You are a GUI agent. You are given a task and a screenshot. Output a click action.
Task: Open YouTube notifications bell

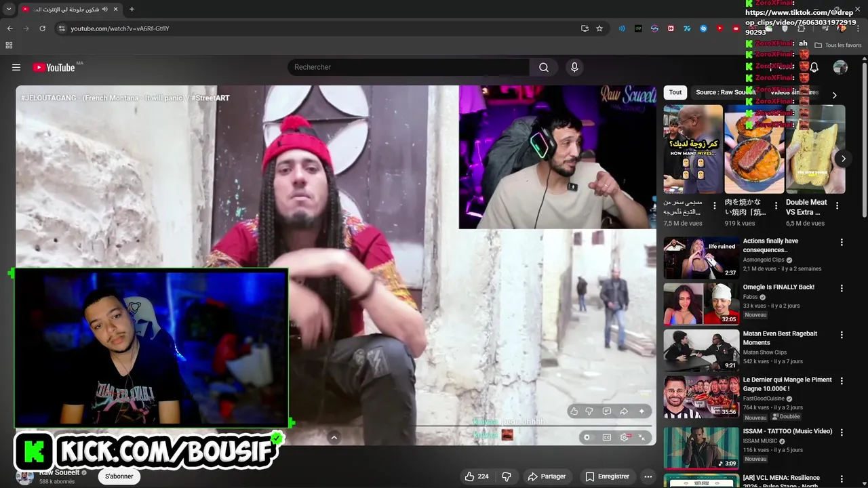[814, 67]
